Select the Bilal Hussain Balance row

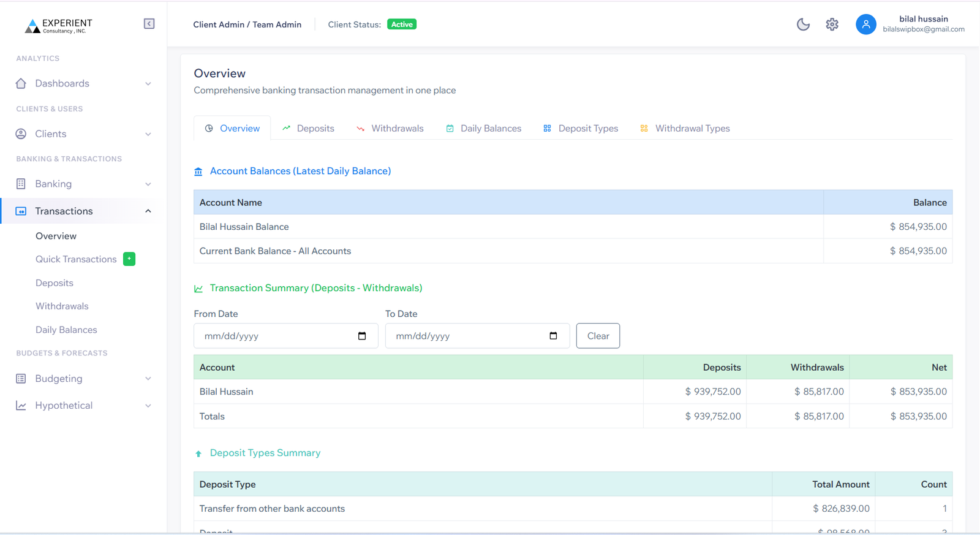(x=573, y=227)
